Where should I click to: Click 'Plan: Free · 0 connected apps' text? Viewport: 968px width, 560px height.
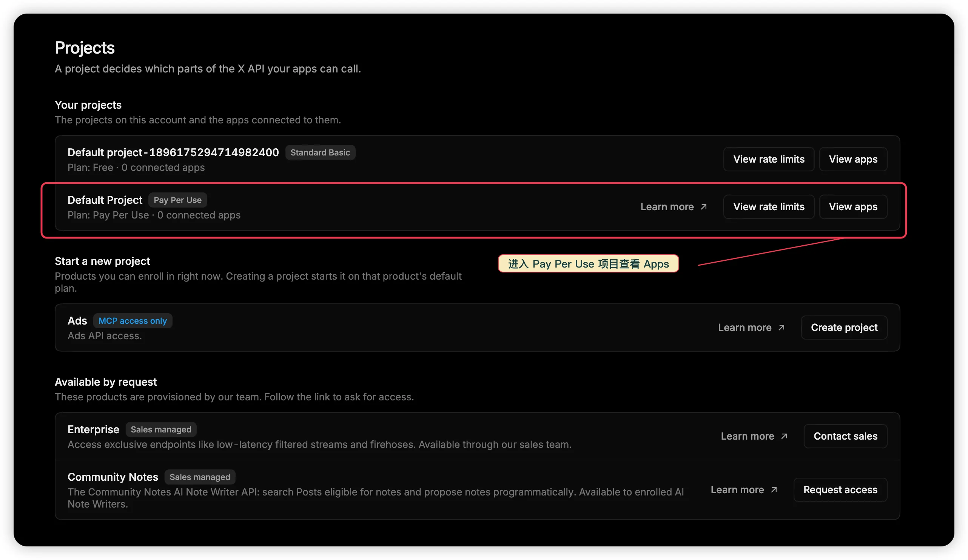136,167
